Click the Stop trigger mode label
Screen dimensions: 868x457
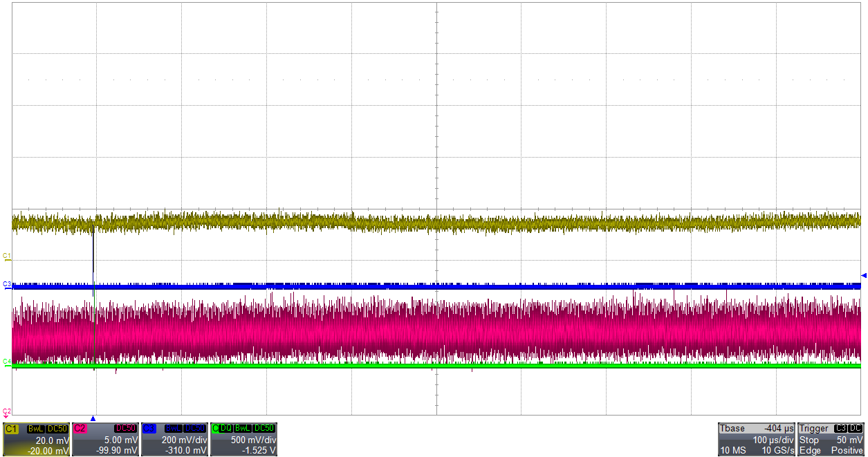pyautogui.click(x=809, y=440)
